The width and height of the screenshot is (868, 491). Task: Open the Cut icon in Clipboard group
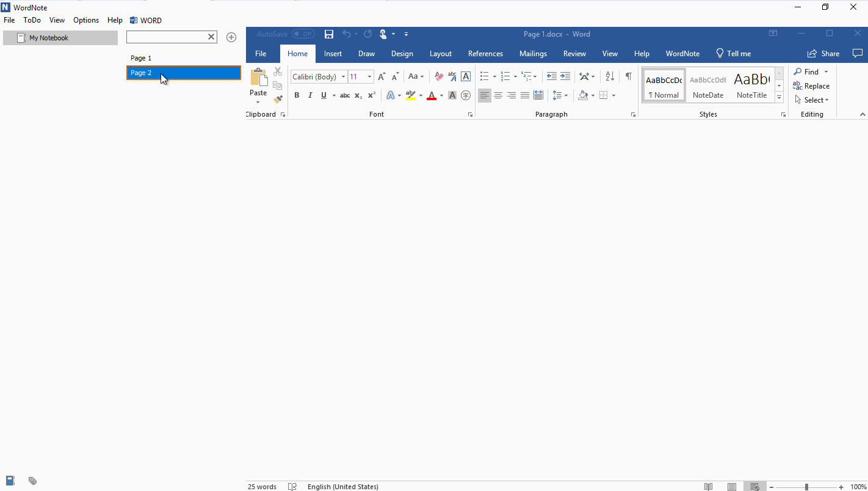(x=277, y=71)
